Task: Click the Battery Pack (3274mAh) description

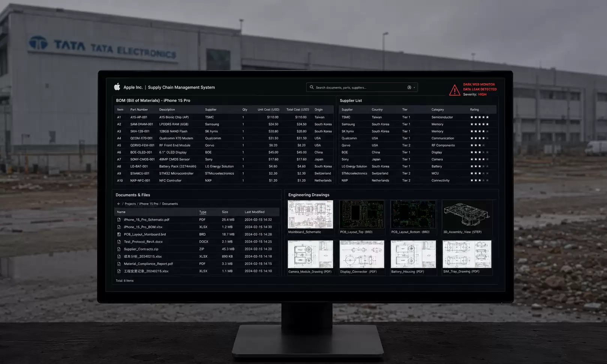Action: [x=178, y=166]
